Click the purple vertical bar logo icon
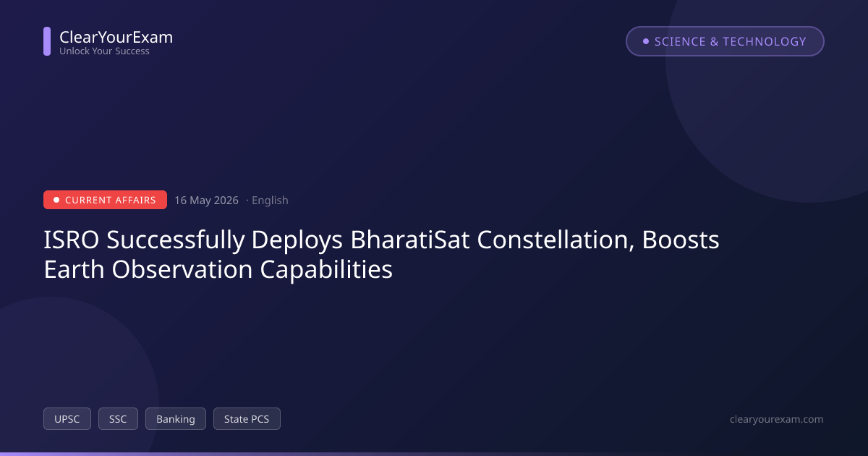This screenshot has width=868, height=456. [x=47, y=41]
